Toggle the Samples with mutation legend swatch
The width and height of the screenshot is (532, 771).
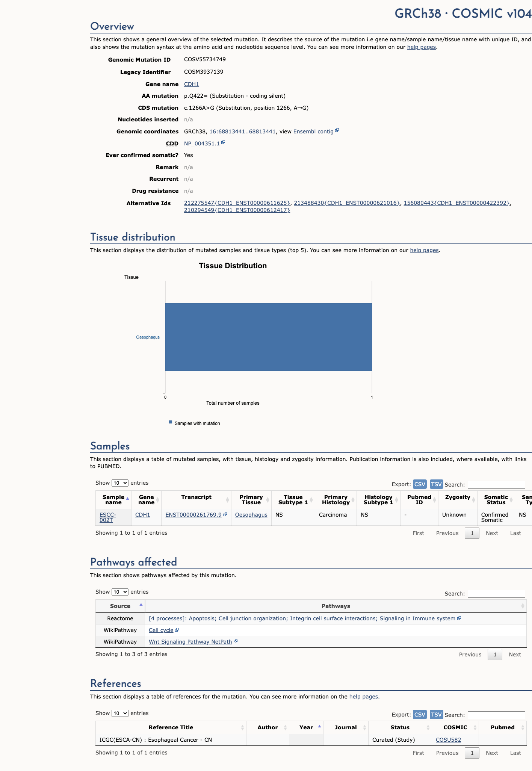(x=171, y=422)
